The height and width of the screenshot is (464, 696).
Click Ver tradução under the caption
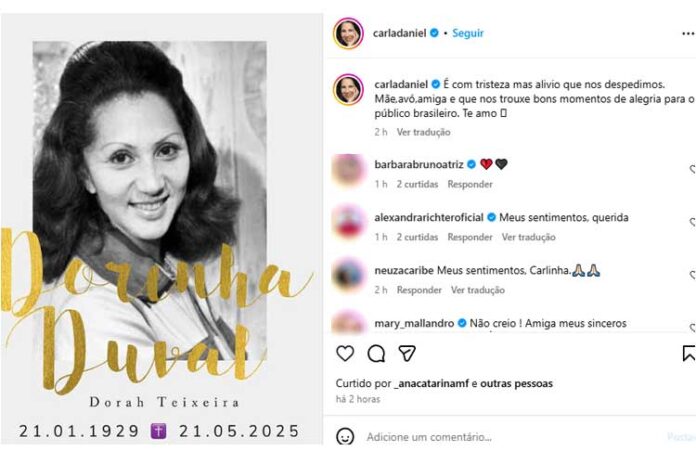coord(423,132)
